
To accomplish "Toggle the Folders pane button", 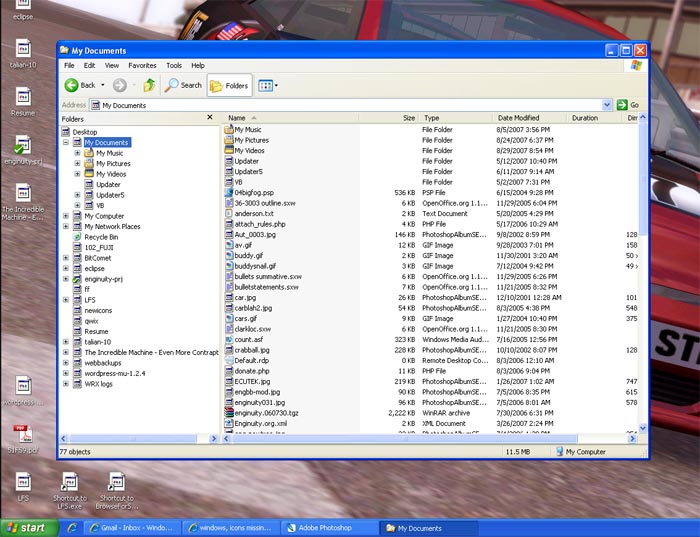I will 229,86.
